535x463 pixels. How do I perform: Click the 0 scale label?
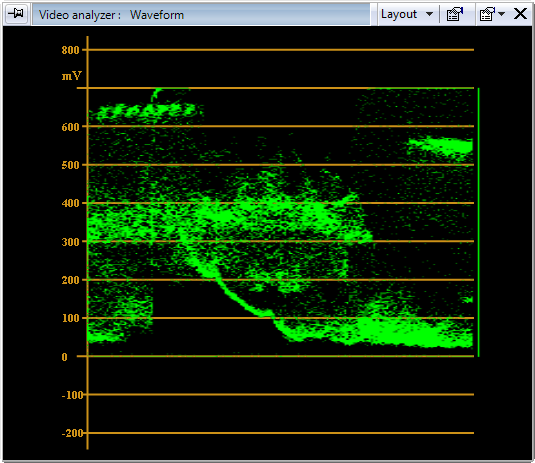(64, 357)
